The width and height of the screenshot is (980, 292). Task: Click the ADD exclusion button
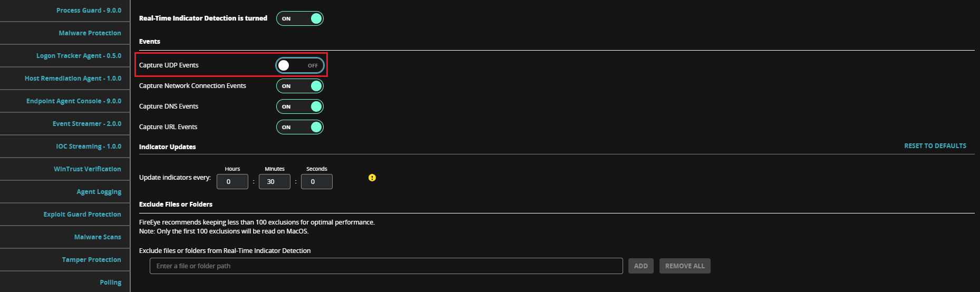[x=641, y=266]
